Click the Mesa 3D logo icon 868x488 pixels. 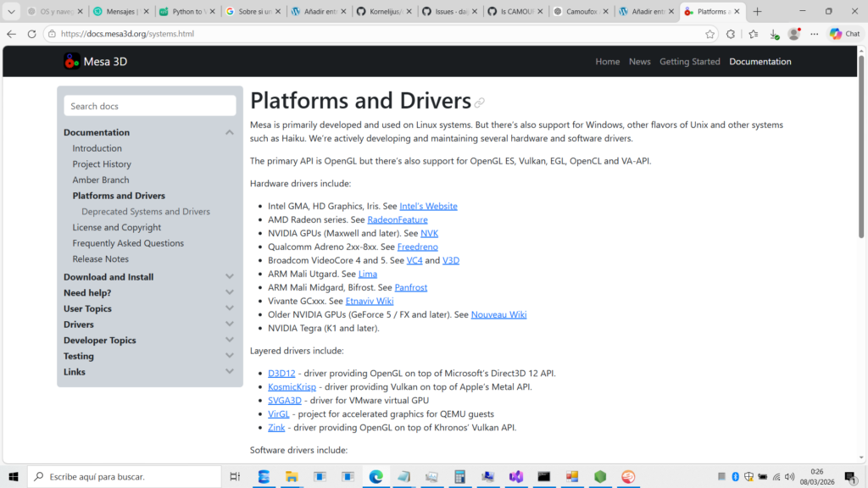(72, 61)
